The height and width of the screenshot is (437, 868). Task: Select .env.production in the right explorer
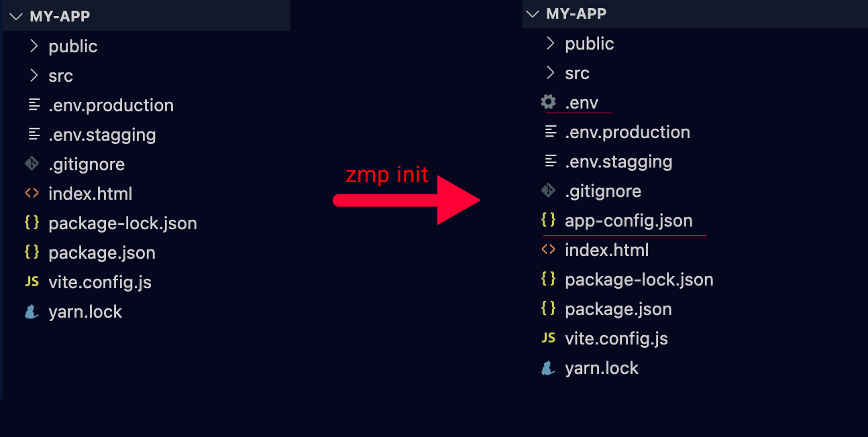point(627,132)
